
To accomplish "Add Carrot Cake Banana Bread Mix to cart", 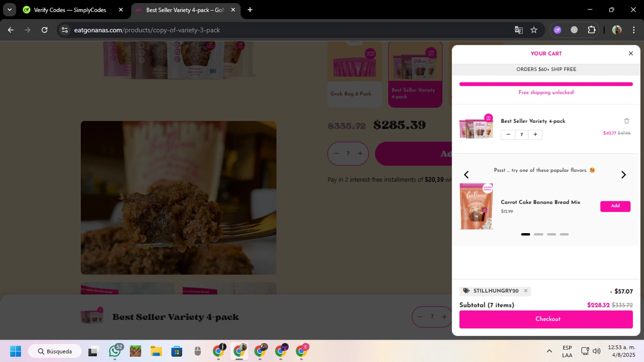I will pos(615,206).
